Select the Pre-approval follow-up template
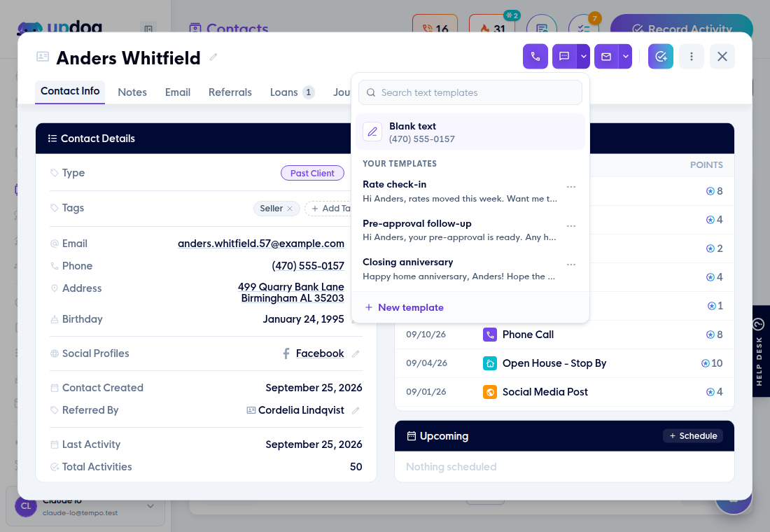The height and width of the screenshot is (532, 770). (460, 230)
